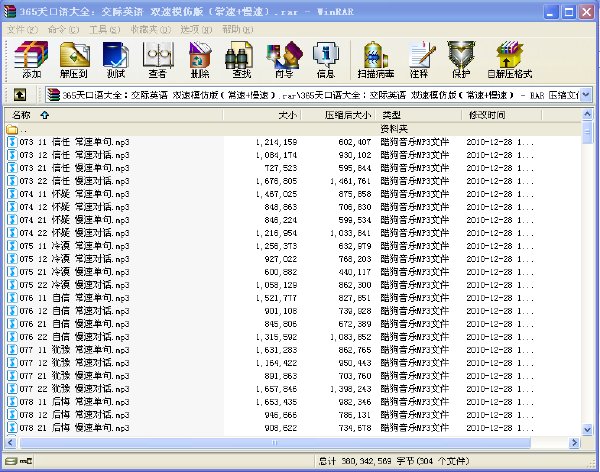600x472 pixels.
Task: Click the vertical scrollbar down arrow
Action: pyautogui.click(x=587, y=430)
